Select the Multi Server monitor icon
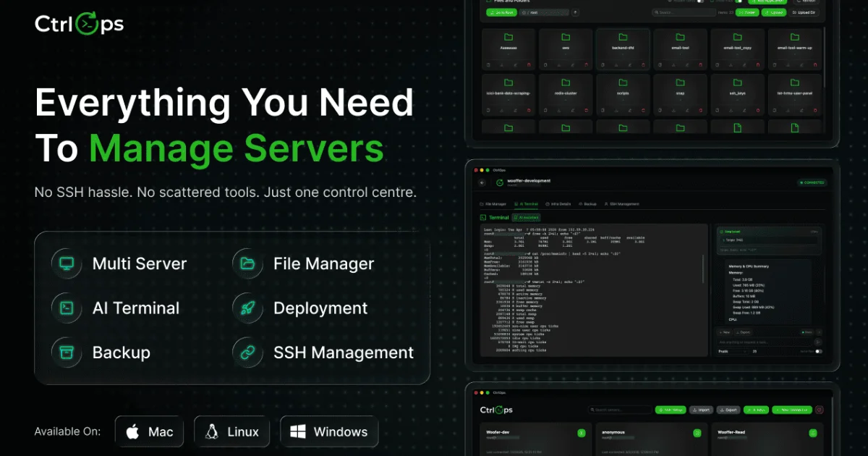The width and height of the screenshot is (868, 456). [66, 263]
